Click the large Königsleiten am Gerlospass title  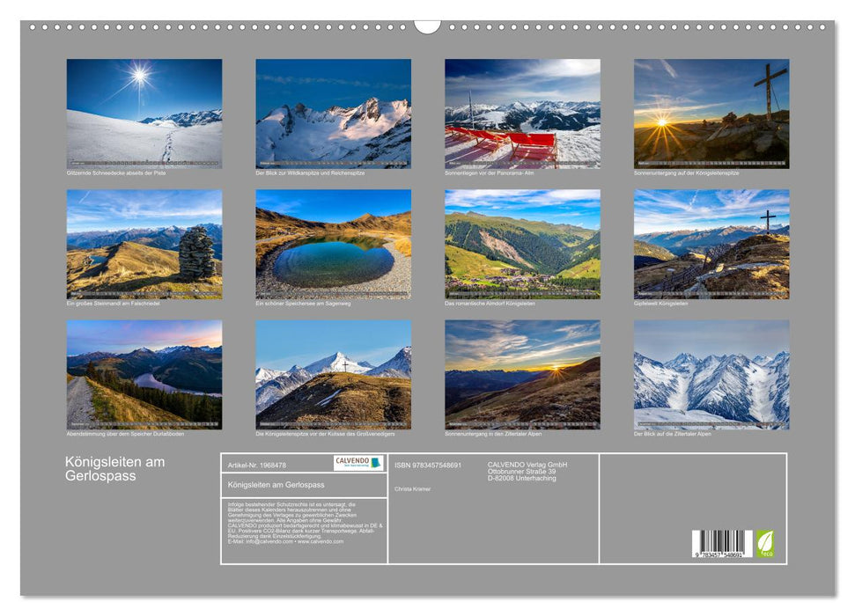tap(114, 468)
